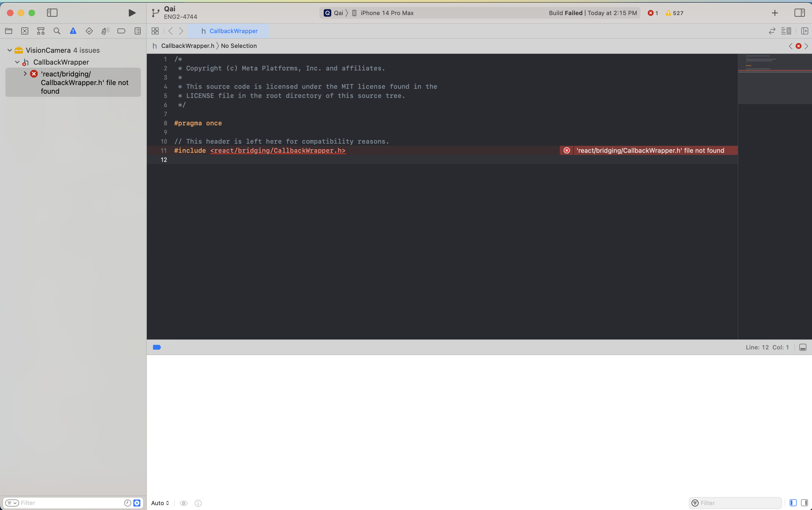Screen dimensions: 812x510
Task: Open the Find navigator magnifier icon
Action: (57, 31)
